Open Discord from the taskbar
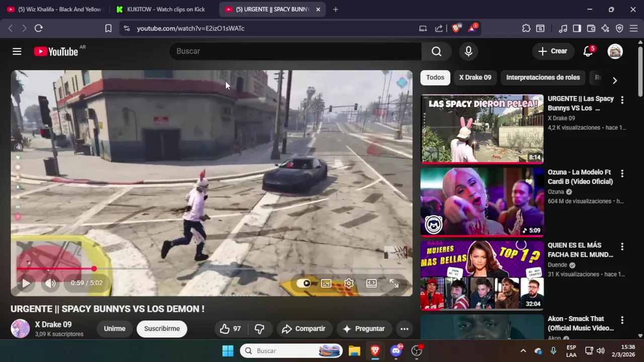 [x=396, y=351]
